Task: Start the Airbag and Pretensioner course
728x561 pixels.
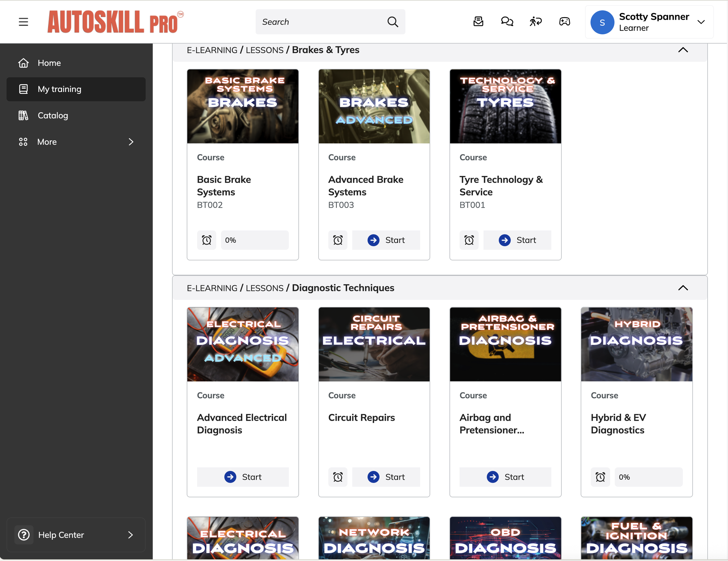Action: point(505,477)
